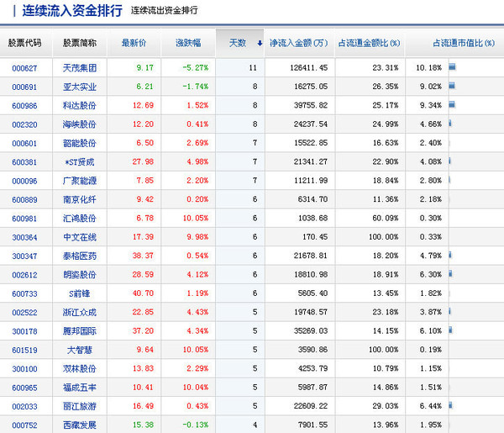
Task: Sort by the 净流入金额(万) column header
Action: 298,43
